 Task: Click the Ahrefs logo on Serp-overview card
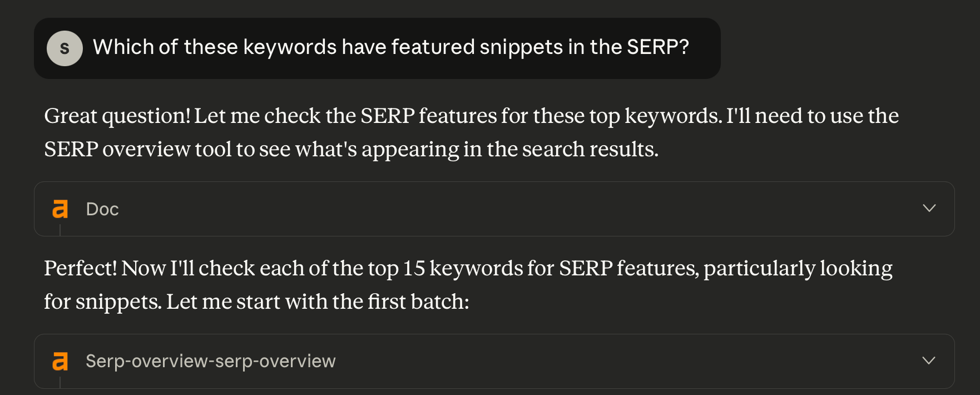[x=60, y=361]
